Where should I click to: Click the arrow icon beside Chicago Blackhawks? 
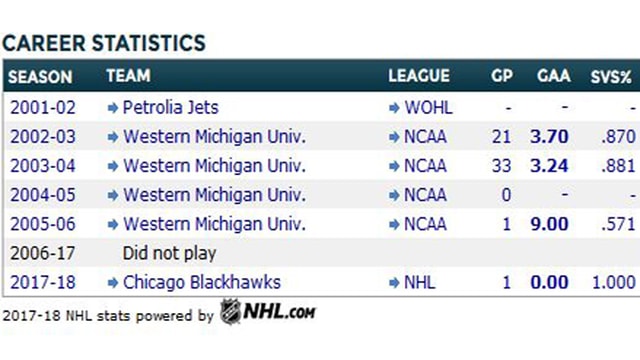click(x=113, y=283)
